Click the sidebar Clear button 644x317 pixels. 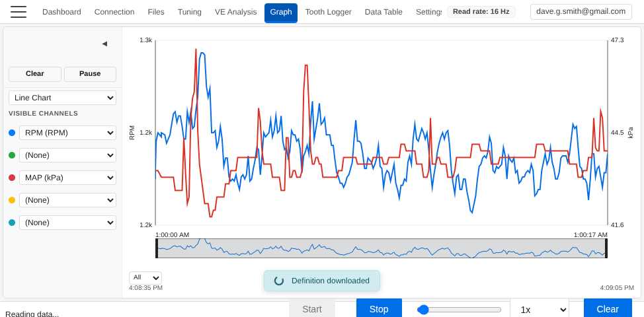click(35, 74)
